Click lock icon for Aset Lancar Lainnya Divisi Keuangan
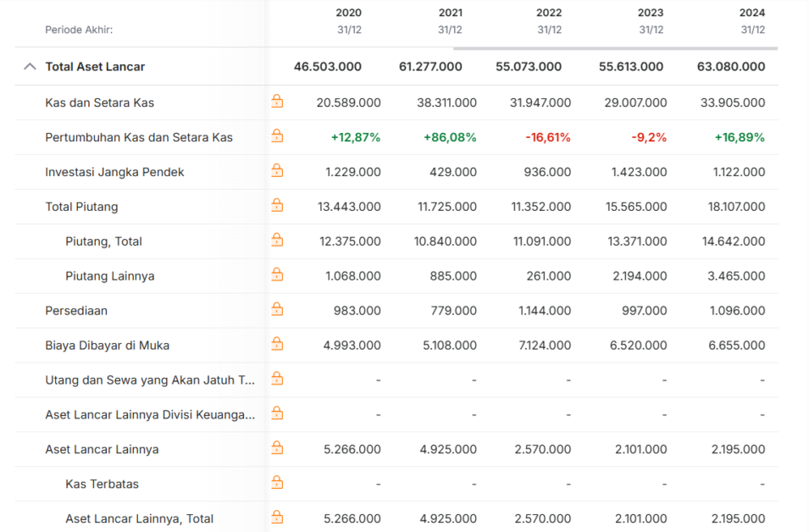Viewport: 809px width, 532px height. [x=277, y=413]
